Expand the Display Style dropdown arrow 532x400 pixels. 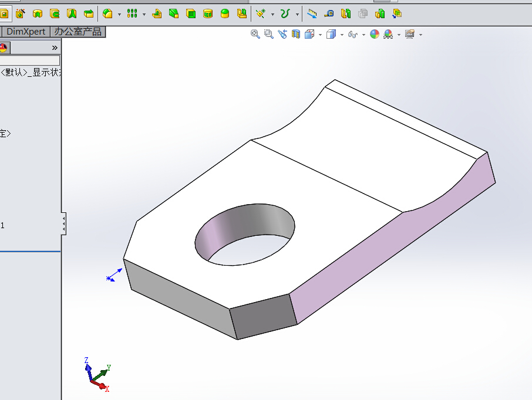[x=342, y=35]
